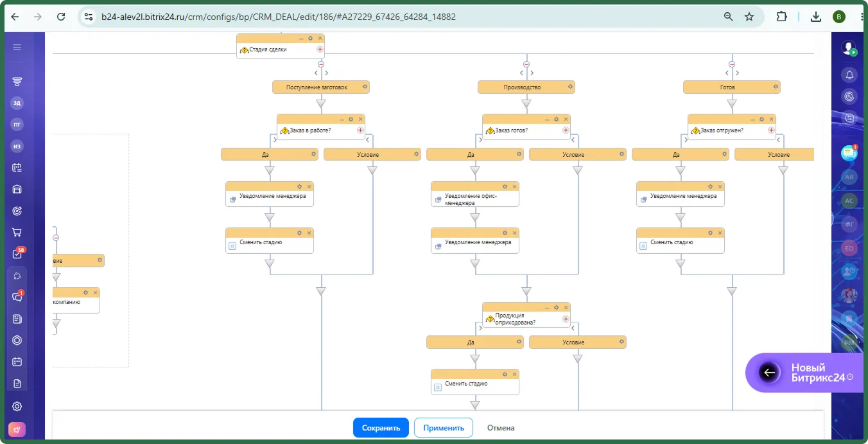The image size is (868, 444).
Task: Click the "Сохранить" button
Action: [x=381, y=428]
